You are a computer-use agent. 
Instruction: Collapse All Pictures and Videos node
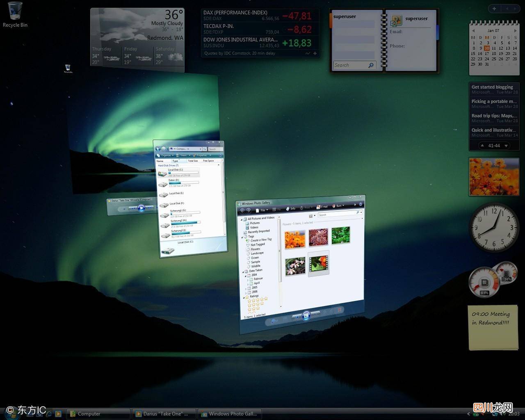point(242,219)
